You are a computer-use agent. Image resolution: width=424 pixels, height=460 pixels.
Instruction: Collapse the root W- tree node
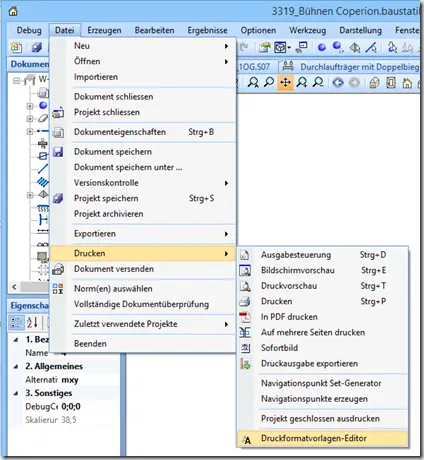coord(17,81)
